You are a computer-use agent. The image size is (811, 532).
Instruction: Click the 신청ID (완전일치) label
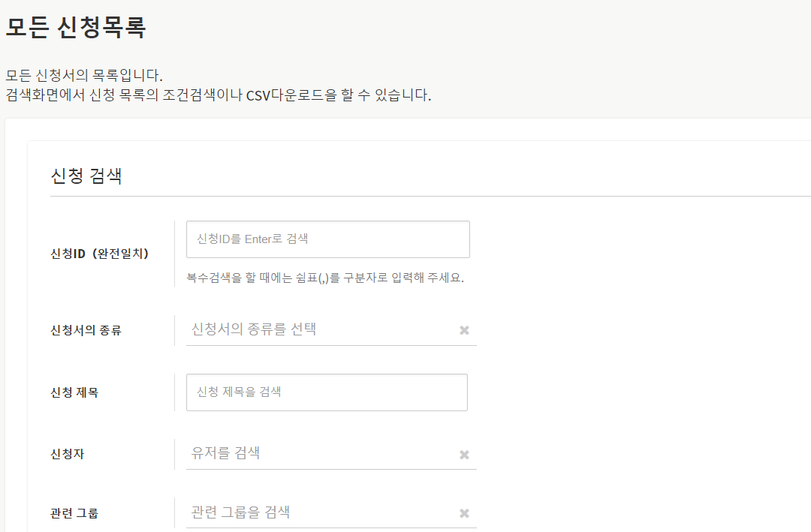pos(100,254)
